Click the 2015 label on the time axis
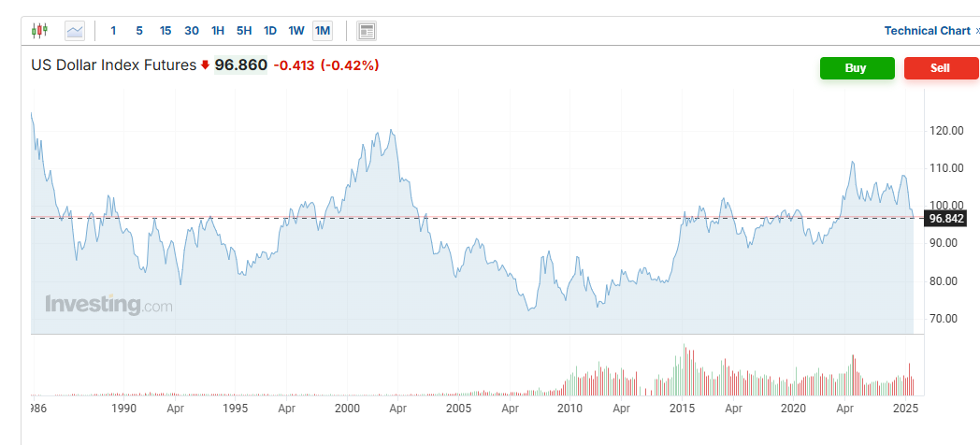Screen dimensions: 980x445 tap(682, 409)
